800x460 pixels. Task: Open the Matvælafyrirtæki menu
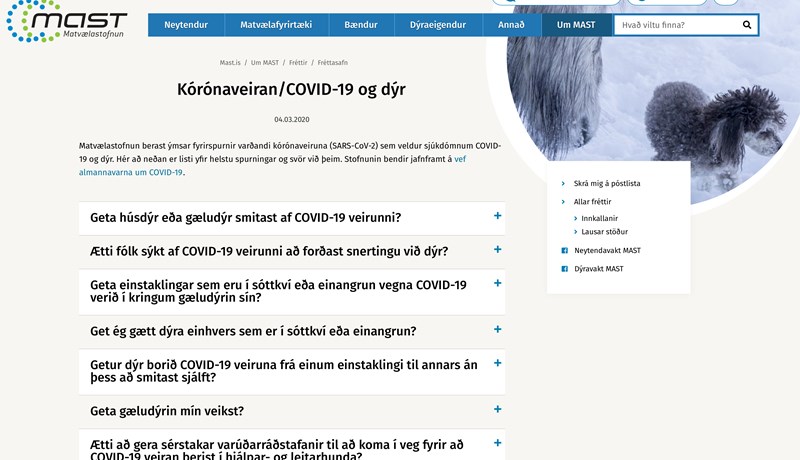276,24
